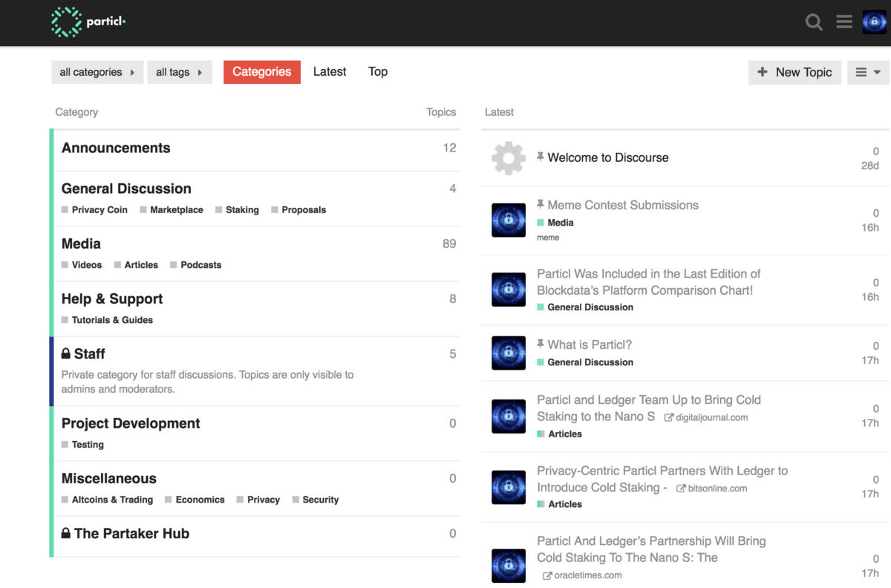
Task: Open Blockdata's Platform Comparison Chart topic
Action: coord(649,282)
